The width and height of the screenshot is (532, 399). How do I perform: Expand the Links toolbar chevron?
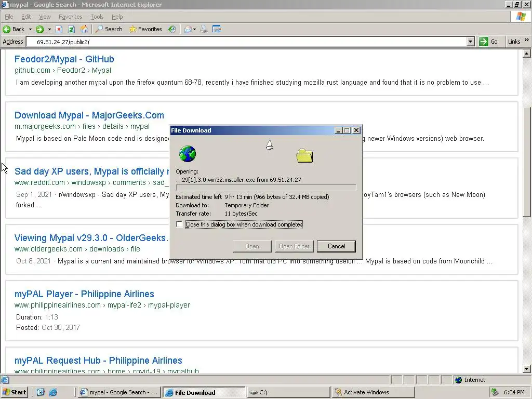click(527, 40)
